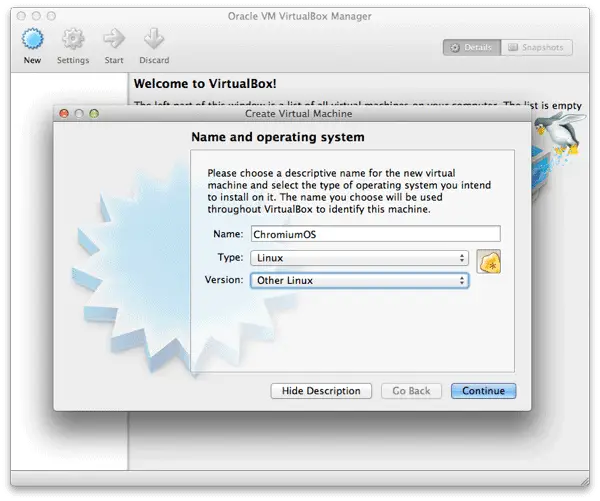Click the Name and operating system heading
Screen dimensions: 600x501
(278, 137)
